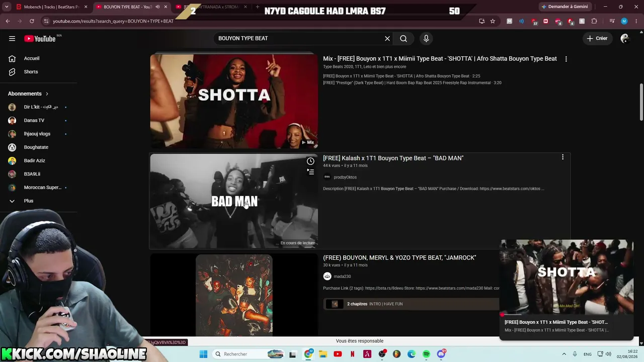Clear the search box with the X
Viewport: 644px width, 362px height.
click(387, 38)
